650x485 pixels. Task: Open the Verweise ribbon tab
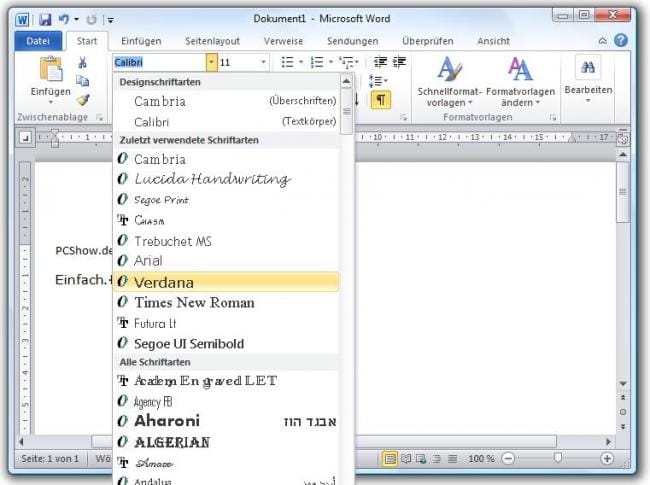284,41
